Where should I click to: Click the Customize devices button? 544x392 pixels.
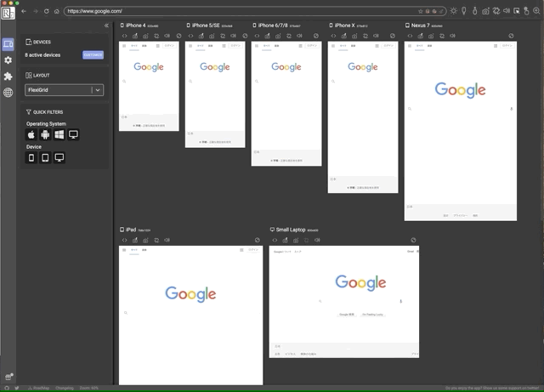point(93,54)
